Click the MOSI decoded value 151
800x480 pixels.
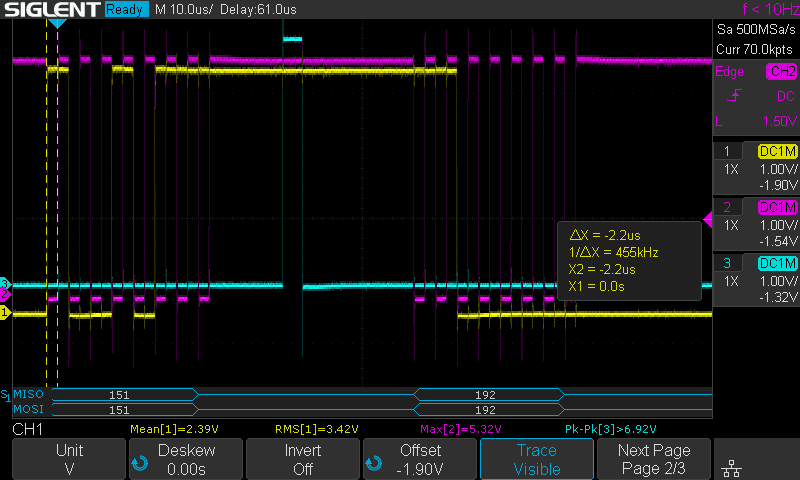click(119, 410)
